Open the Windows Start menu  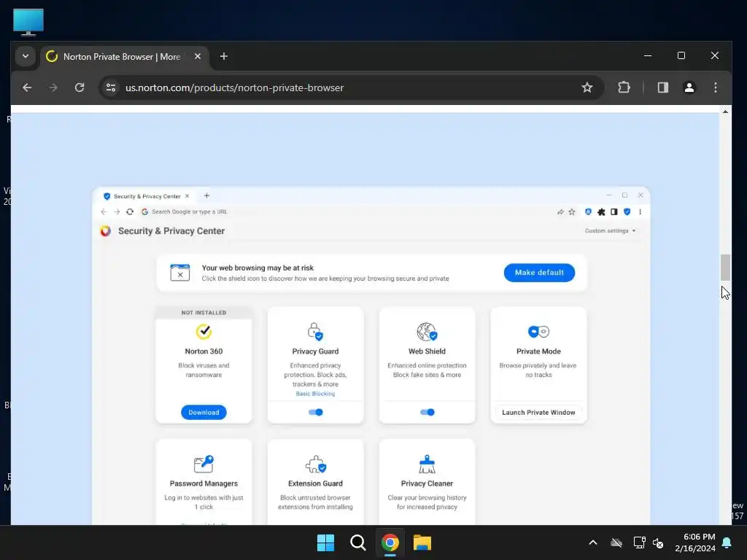[326, 542]
